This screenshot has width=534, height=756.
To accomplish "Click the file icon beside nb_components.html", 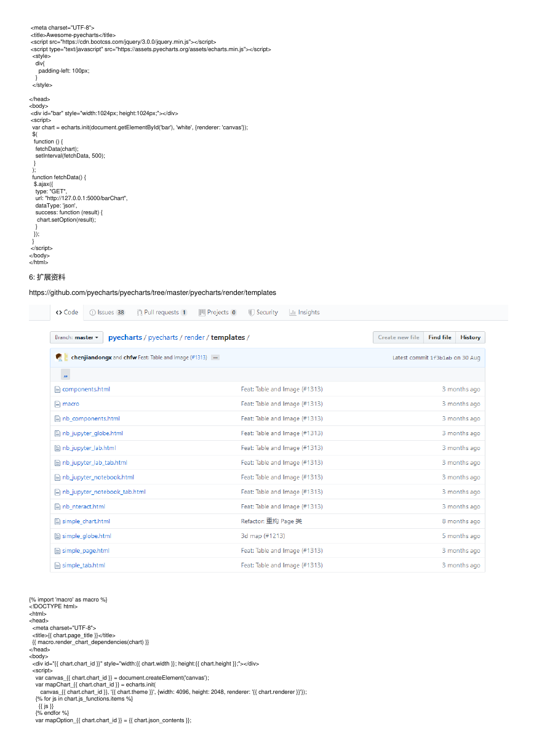I will (57, 419).
